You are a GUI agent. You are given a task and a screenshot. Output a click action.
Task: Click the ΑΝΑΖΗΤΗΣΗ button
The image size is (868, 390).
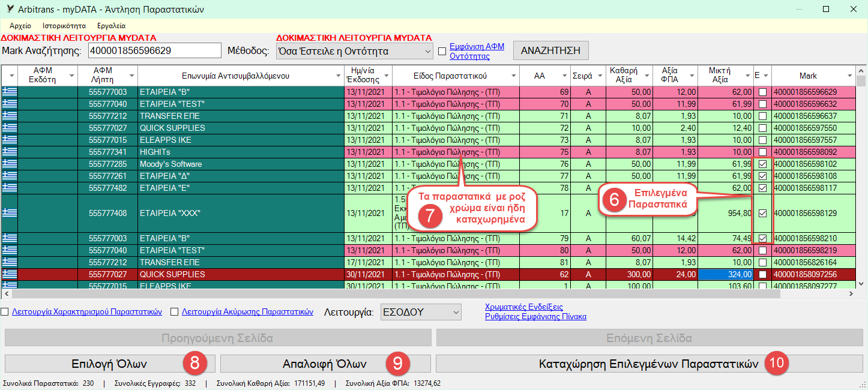pyautogui.click(x=550, y=50)
